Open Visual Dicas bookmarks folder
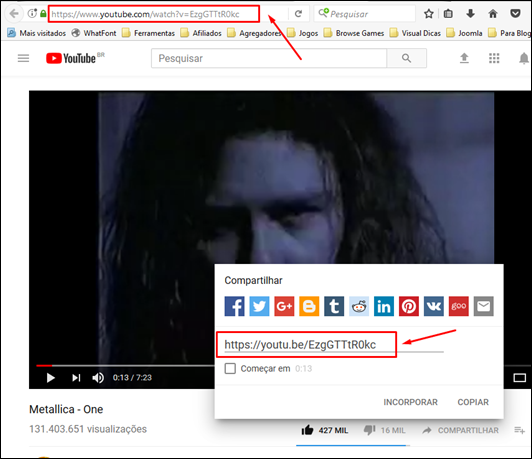Image resolution: width=532 pixels, height=459 pixels. (415, 33)
